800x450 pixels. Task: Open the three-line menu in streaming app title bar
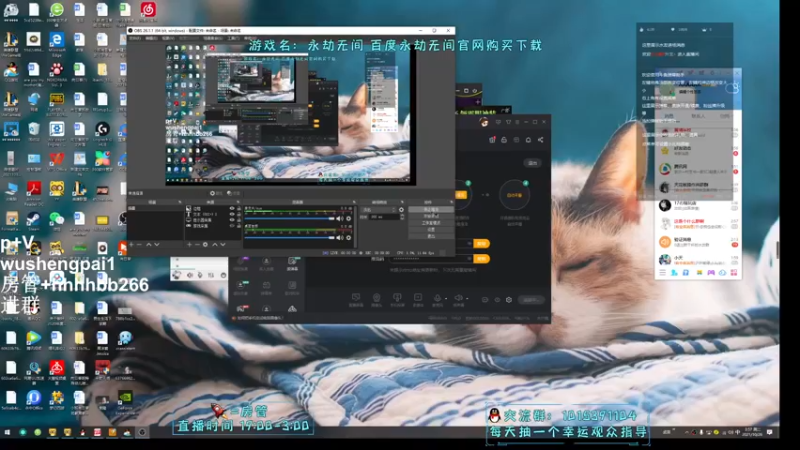pyautogui.click(x=517, y=122)
